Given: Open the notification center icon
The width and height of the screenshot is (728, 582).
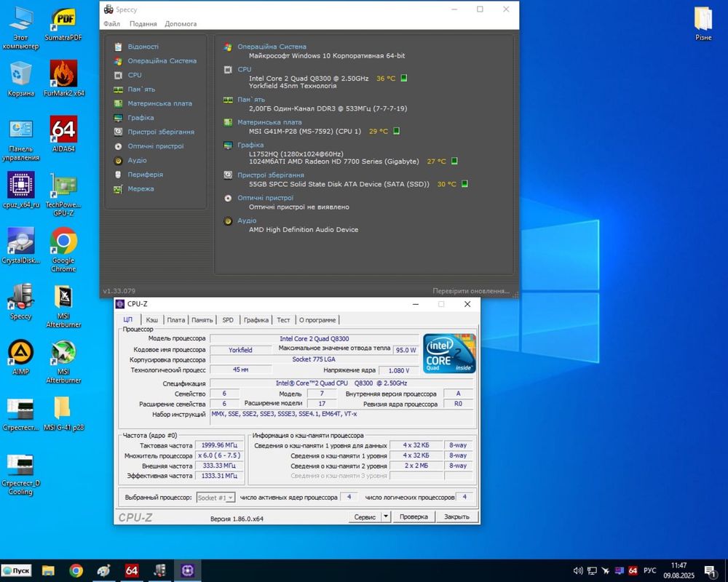Looking at the screenshot, I should (x=710, y=571).
